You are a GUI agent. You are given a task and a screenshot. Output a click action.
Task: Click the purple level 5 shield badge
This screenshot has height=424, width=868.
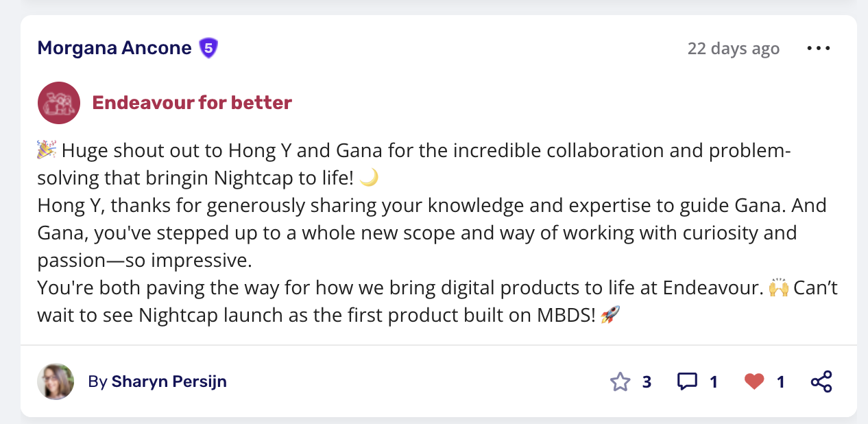[208, 48]
